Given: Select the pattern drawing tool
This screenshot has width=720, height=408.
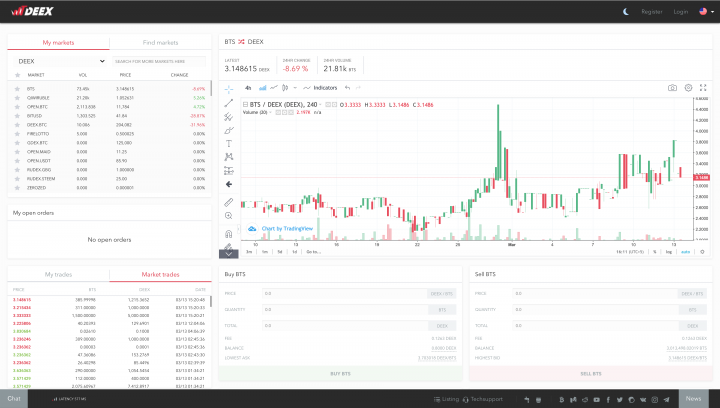Looking at the screenshot, I should coord(229,157).
